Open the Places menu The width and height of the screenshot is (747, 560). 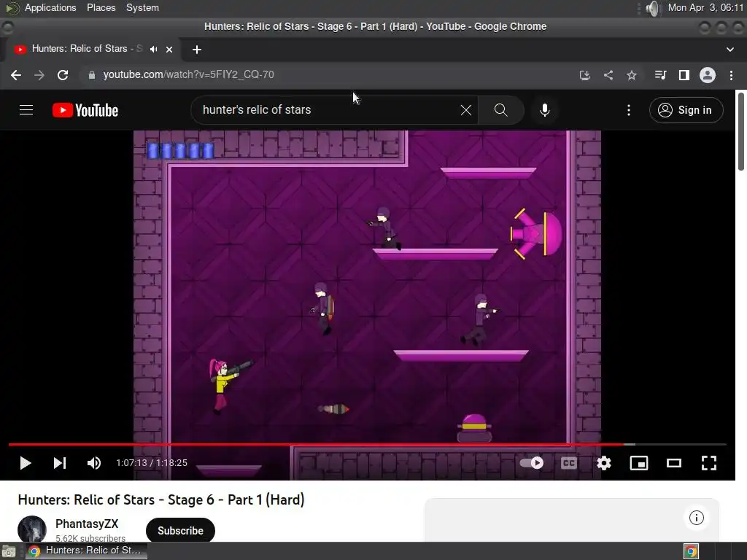click(x=101, y=7)
